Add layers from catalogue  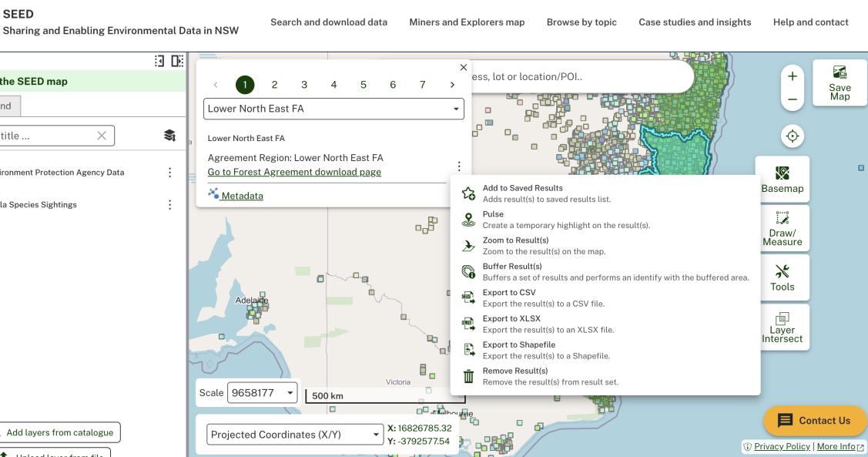[x=59, y=432]
